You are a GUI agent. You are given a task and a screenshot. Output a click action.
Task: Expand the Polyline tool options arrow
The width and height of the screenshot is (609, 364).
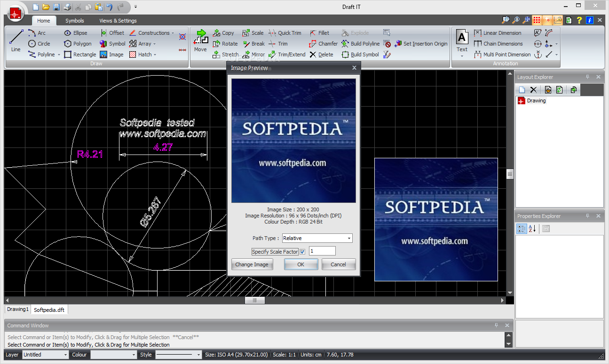click(x=59, y=55)
